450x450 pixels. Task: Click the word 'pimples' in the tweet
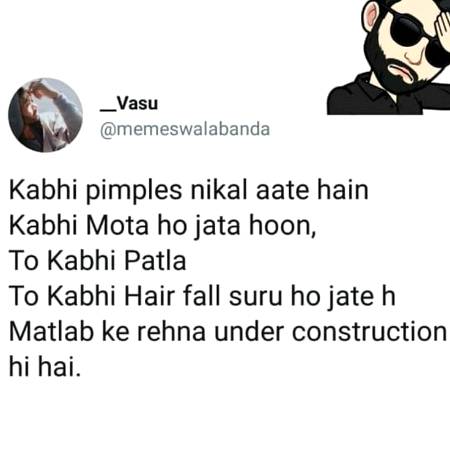[134, 192]
